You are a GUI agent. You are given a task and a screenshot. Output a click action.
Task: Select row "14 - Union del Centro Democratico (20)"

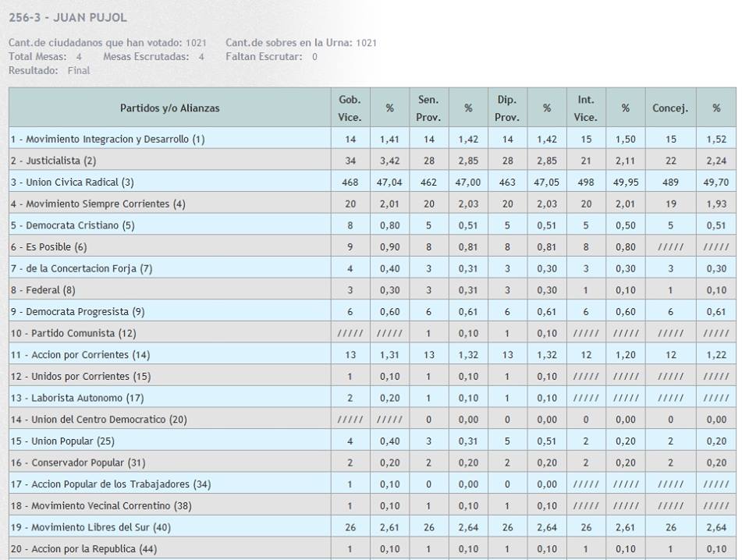click(x=373, y=419)
